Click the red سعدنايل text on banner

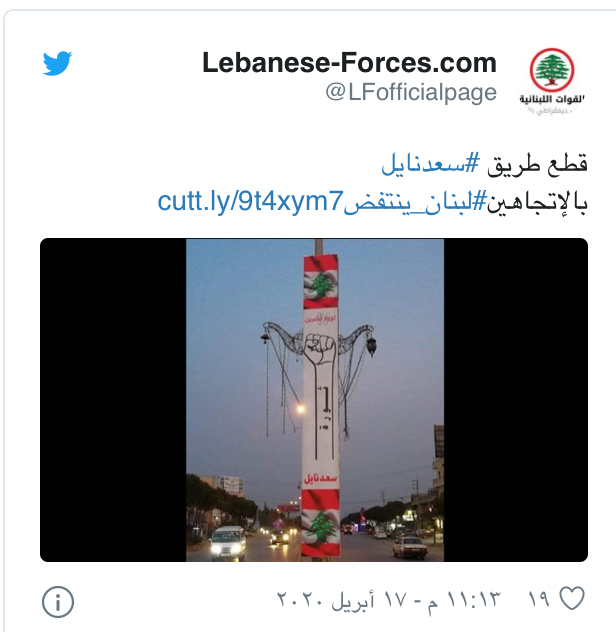(320, 478)
